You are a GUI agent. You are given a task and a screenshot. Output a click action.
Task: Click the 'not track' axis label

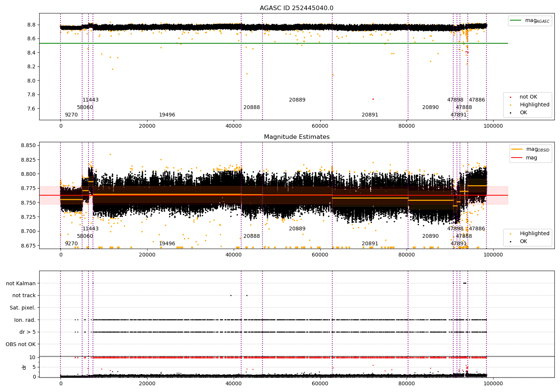click(24, 295)
